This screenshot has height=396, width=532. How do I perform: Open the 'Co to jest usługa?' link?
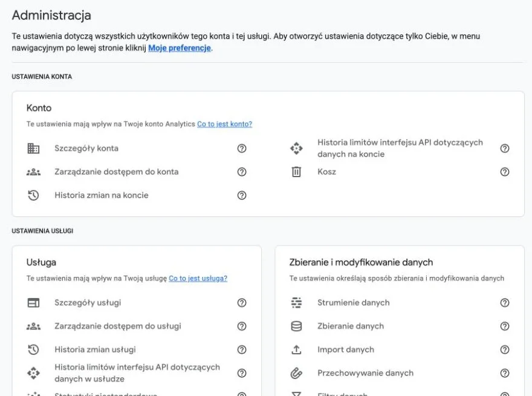(x=198, y=278)
